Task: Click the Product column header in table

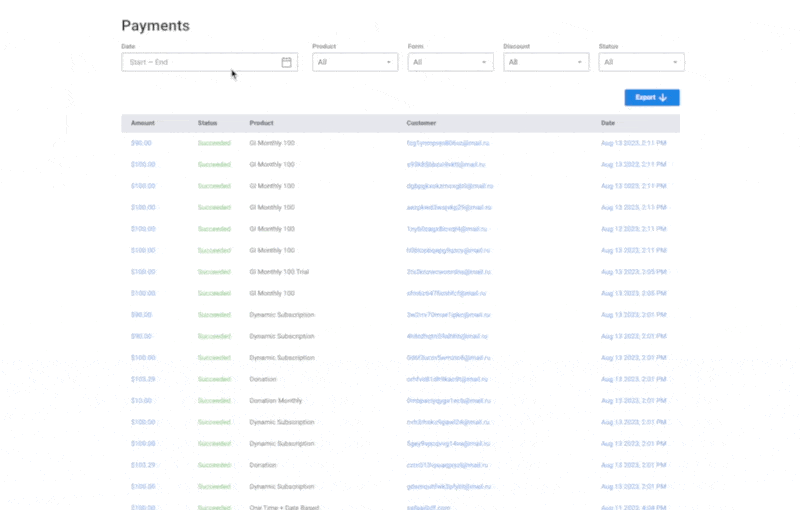Action: [261, 123]
